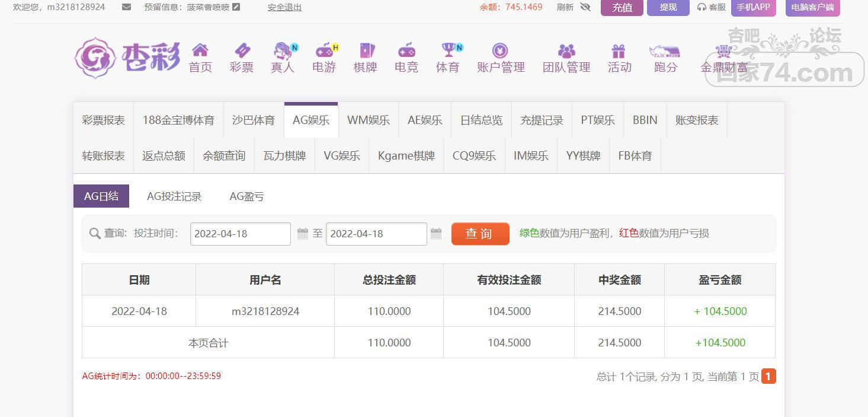868x417 pixels.
Task: Click the search magnifier icon
Action: pos(95,234)
